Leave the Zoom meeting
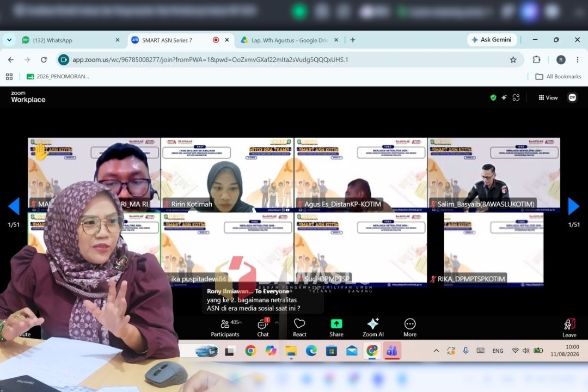 click(x=569, y=328)
